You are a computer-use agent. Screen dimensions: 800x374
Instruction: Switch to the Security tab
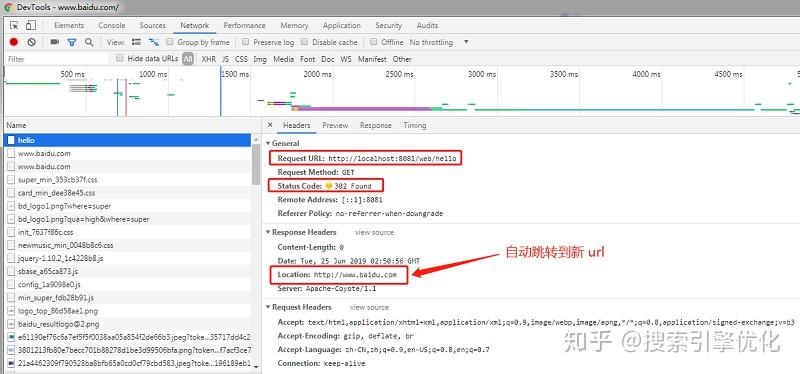click(x=389, y=26)
